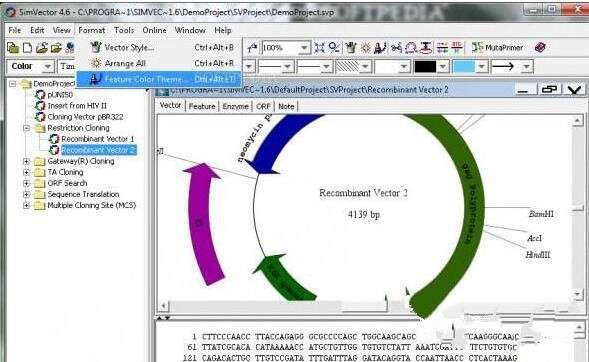Screen dimensions: 589x362
Task: Expand the ORF Search folder
Action: [26, 183]
